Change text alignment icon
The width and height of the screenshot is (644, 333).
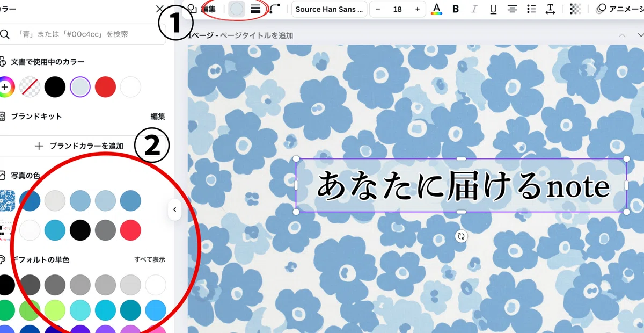coord(513,9)
